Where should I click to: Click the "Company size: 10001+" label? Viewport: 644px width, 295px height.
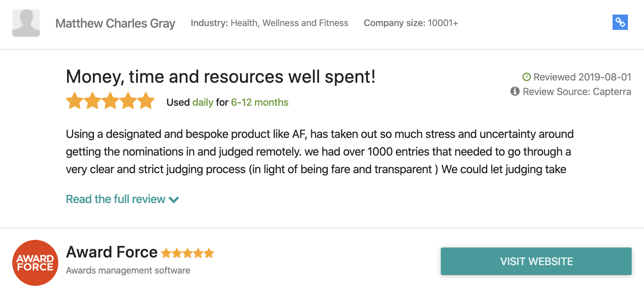(x=411, y=23)
